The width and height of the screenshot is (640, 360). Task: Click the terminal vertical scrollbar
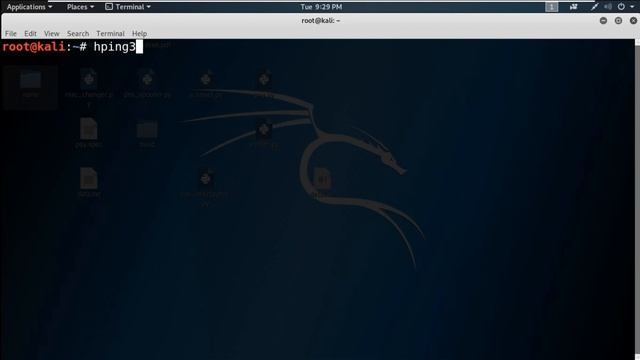coord(637,200)
